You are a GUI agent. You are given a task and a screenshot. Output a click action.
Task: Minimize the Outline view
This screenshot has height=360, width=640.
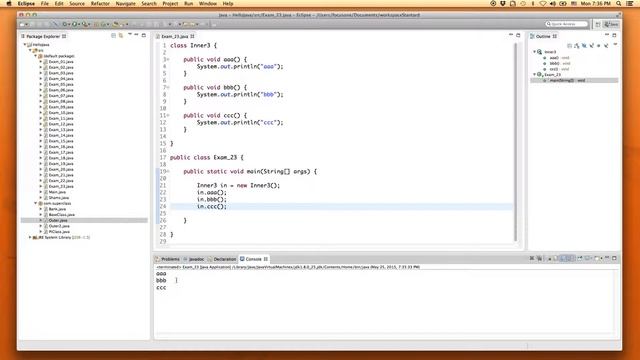607,35
